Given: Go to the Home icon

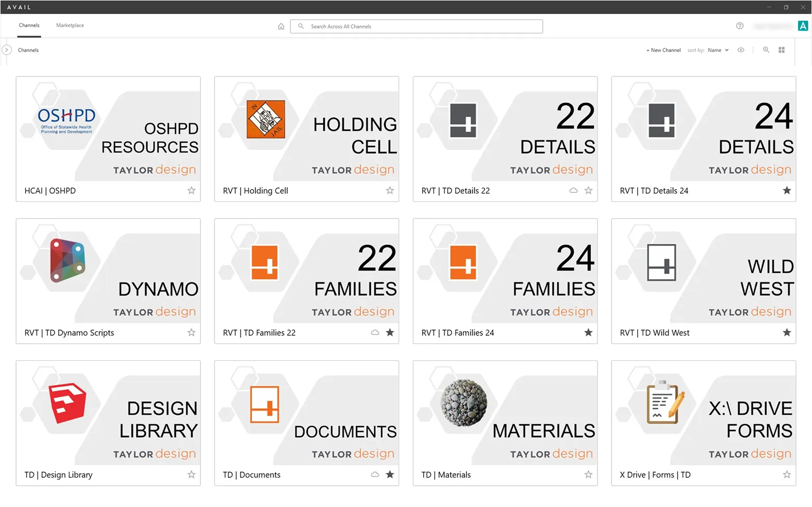Looking at the screenshot, I should tap(281, 26).
